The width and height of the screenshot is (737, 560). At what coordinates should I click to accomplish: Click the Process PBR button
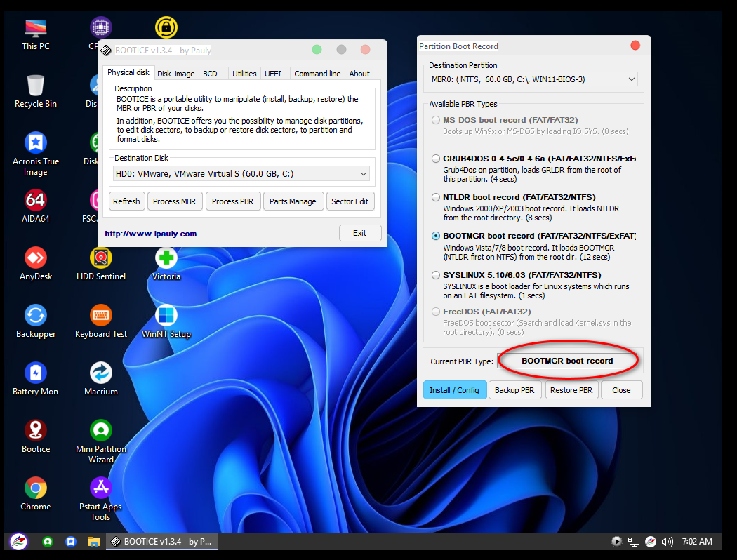(232, 201)
